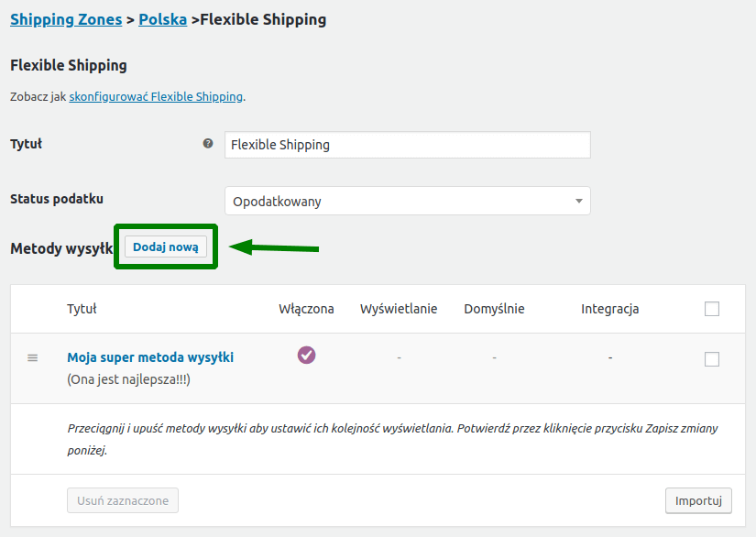Check the checkbox for Moja super metoda wysyłki row

tap(712, 359)
